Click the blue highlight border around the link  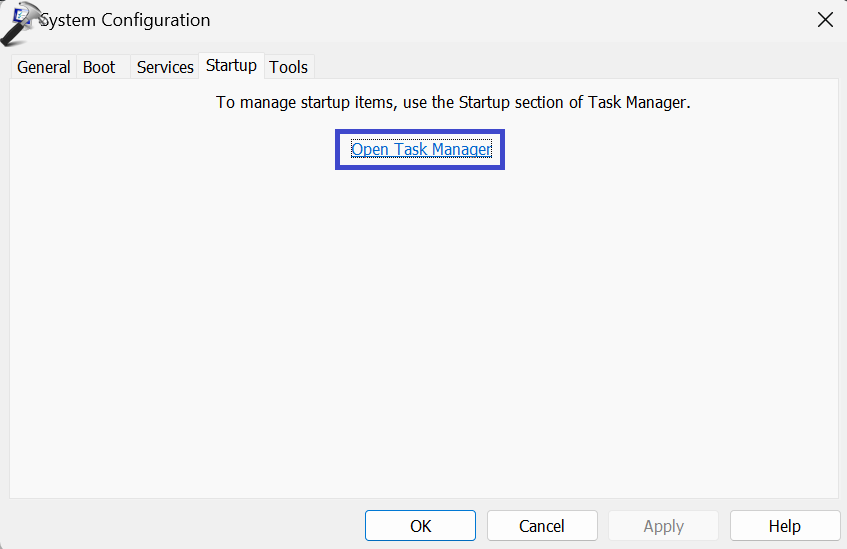pyautogui.click(x=337, y=150)
